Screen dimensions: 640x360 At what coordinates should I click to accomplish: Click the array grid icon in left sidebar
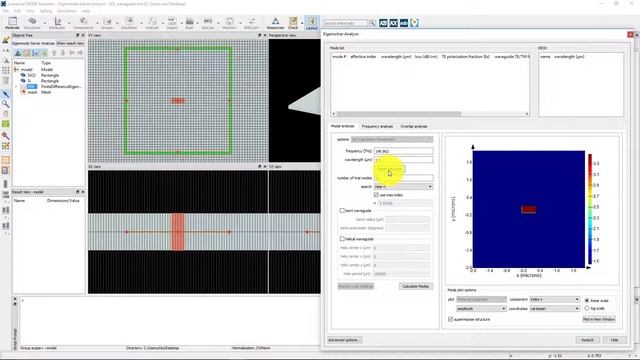[x=6, y=70]
